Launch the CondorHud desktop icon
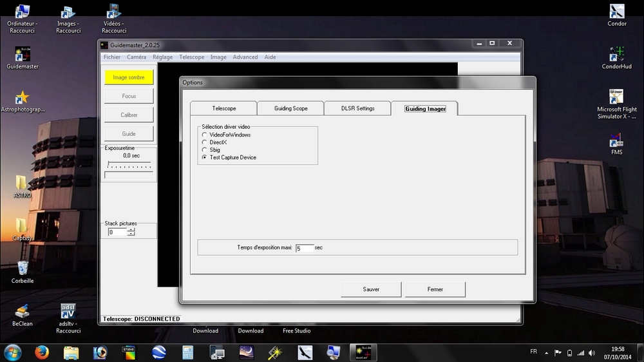The width and height of the screenshot is (644, 362). 616,58
